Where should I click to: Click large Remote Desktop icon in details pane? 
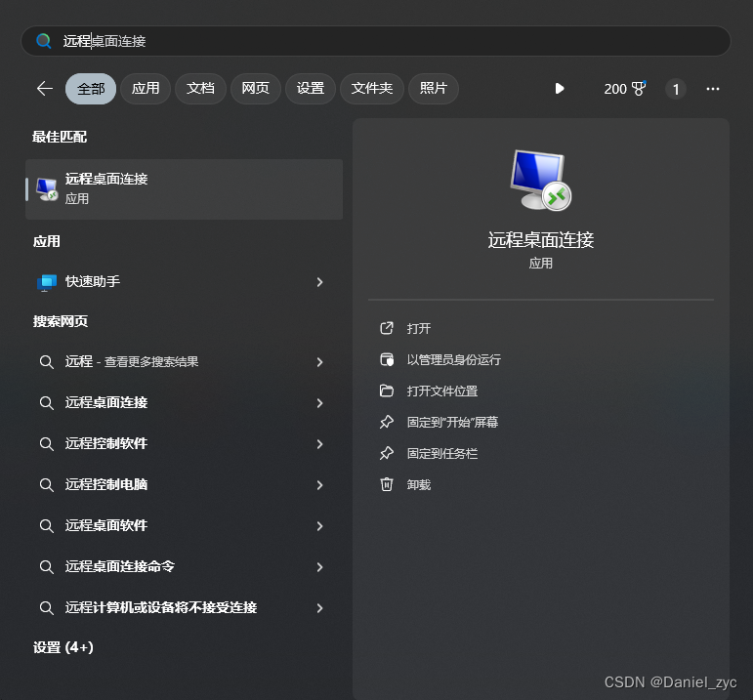541,180
